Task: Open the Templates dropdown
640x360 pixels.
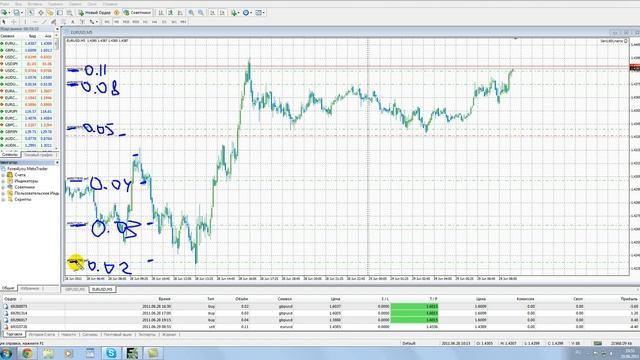Action: (x=260, y=13)
